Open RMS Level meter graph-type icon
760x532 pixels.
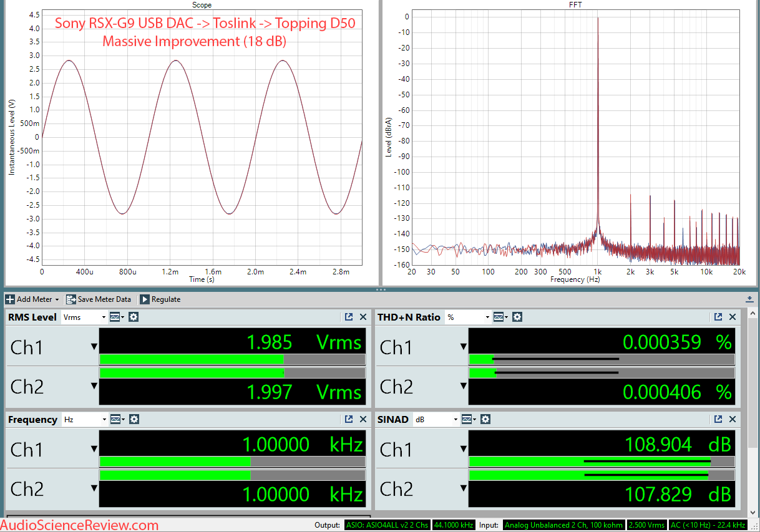[117, 317]
